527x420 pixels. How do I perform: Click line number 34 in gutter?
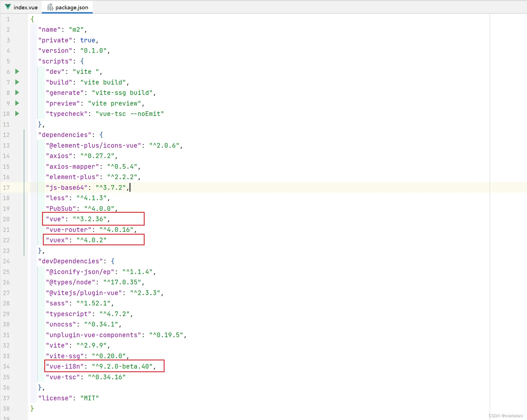coord(6,366)
